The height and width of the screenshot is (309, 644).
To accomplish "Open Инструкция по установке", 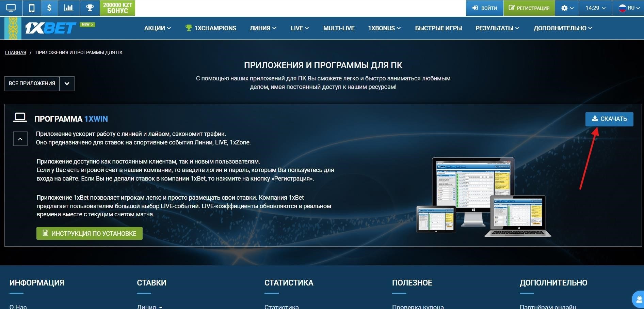I will [90, 233].
